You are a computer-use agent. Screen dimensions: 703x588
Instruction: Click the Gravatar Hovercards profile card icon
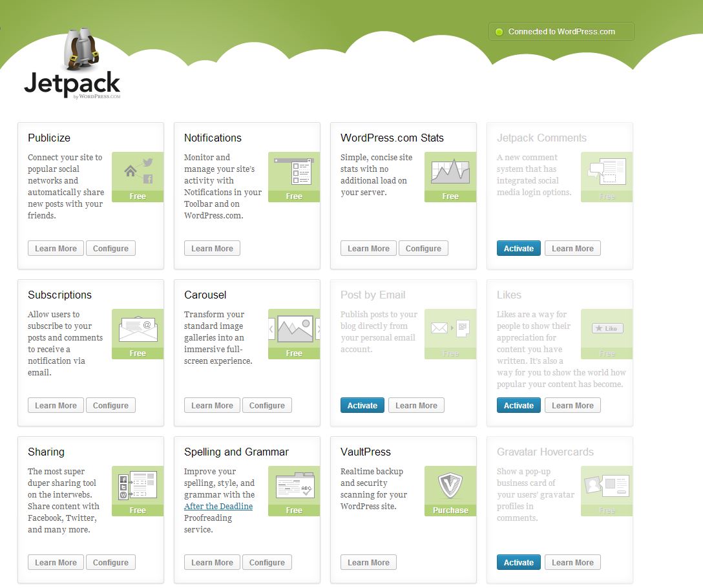(607, 485)
